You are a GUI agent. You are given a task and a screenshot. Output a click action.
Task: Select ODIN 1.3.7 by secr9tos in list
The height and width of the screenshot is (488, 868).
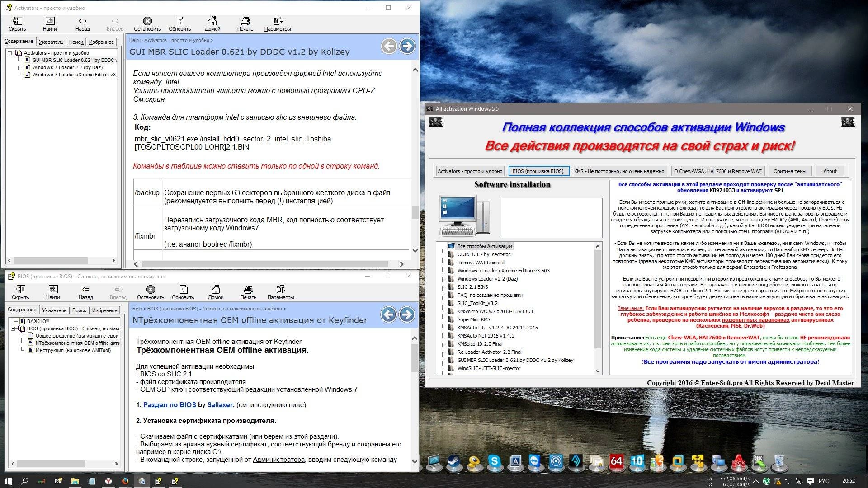pos(484,254)
